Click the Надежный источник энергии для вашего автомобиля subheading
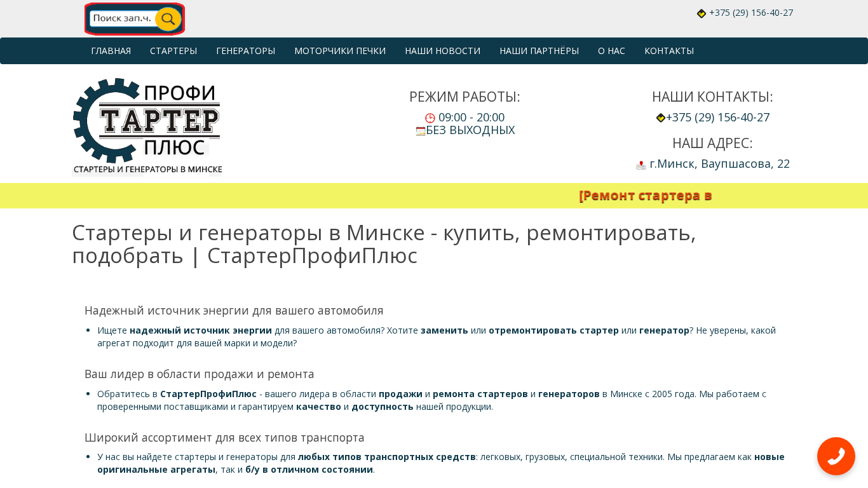This screenshot has height=488, width=868. pyautogui.click(x=234, y=311)
